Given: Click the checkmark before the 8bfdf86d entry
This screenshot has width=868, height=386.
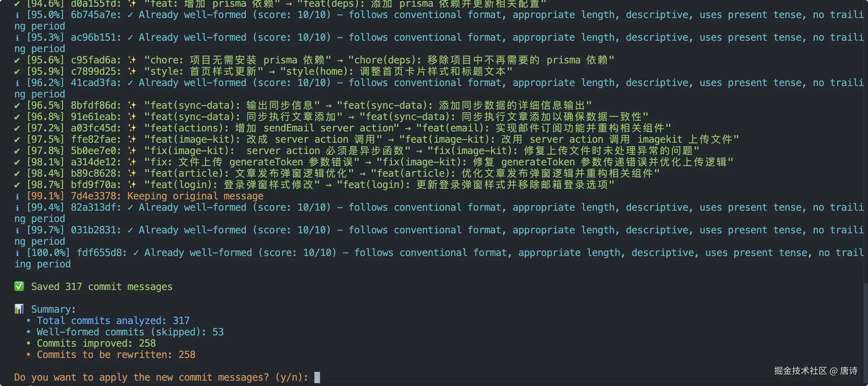Looking at the screenshot, I should pyautogui.click(x=17, y=105).
